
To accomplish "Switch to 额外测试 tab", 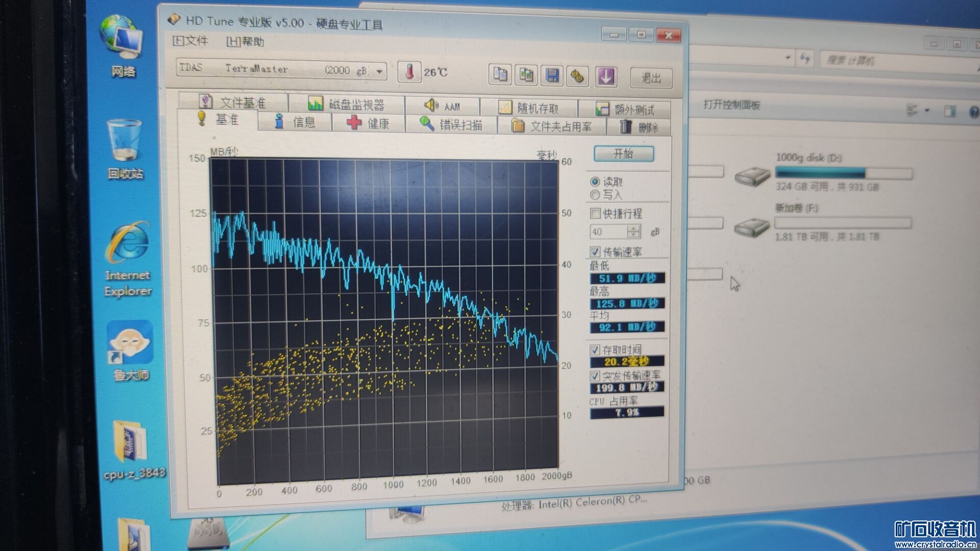I will [x=625, y=109].
